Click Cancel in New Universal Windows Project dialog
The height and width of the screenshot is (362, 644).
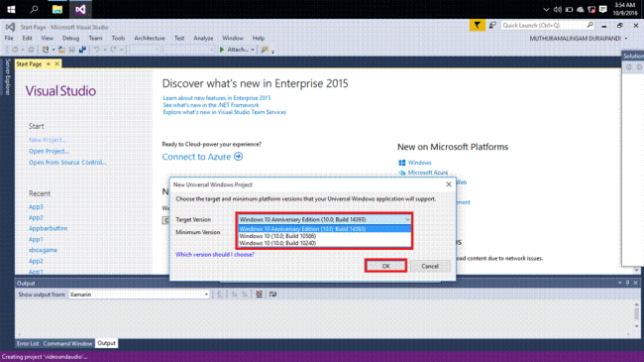[430, 266]
